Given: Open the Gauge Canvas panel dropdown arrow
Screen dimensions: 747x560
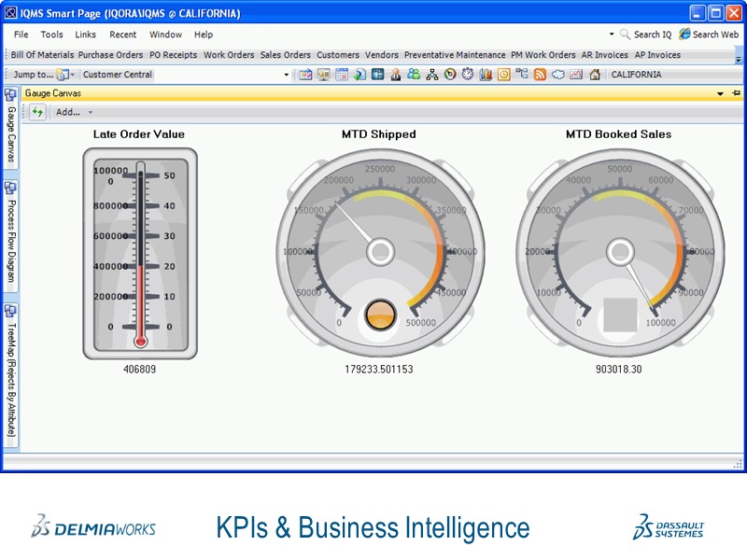Looking at the screenshot, I should pyautogui.click(x=720, y=94).
